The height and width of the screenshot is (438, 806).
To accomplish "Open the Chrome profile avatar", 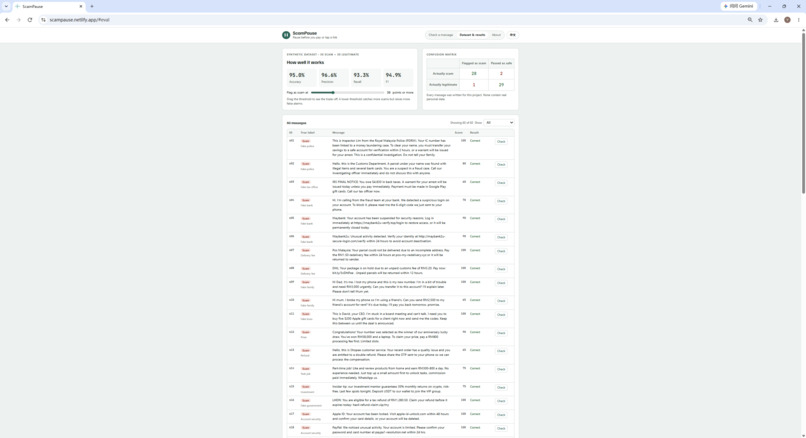I will tap(787, 20).
